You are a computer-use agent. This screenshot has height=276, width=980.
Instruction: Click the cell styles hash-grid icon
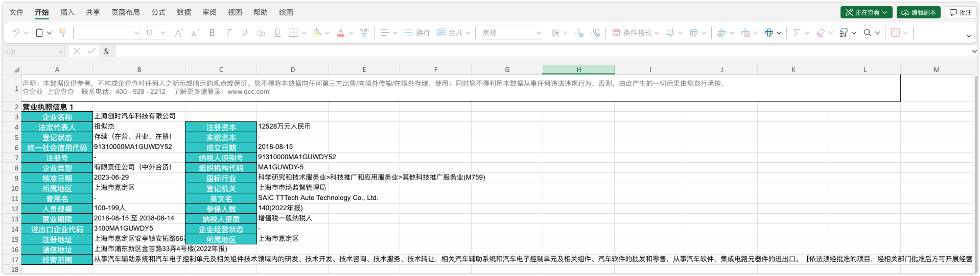click(x=670, y=33)
